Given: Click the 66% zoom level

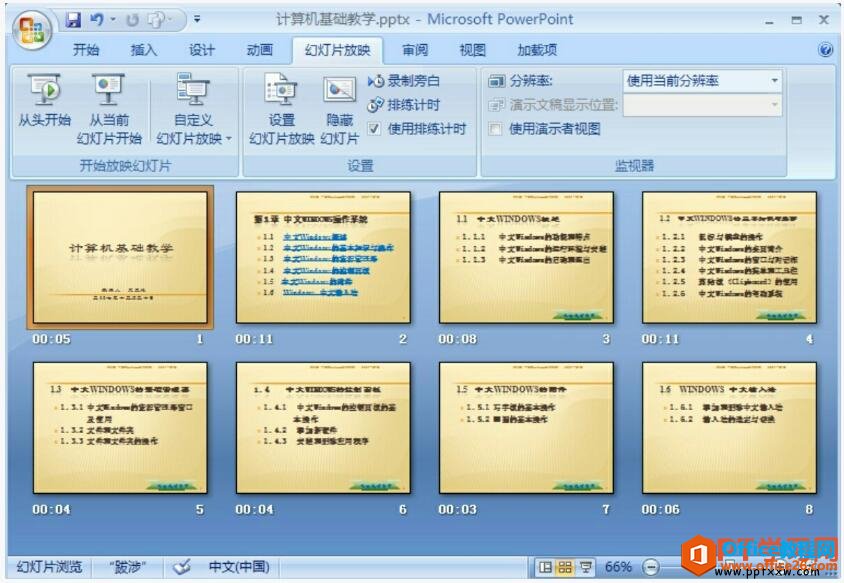Looking at the screenshot, I should 618,567.
